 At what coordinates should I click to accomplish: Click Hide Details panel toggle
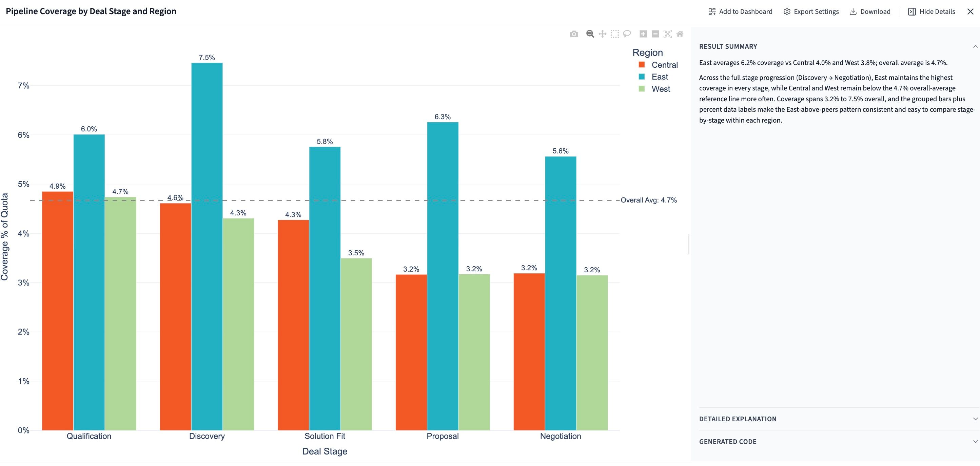pyautogui.click(x=932, y=12)
